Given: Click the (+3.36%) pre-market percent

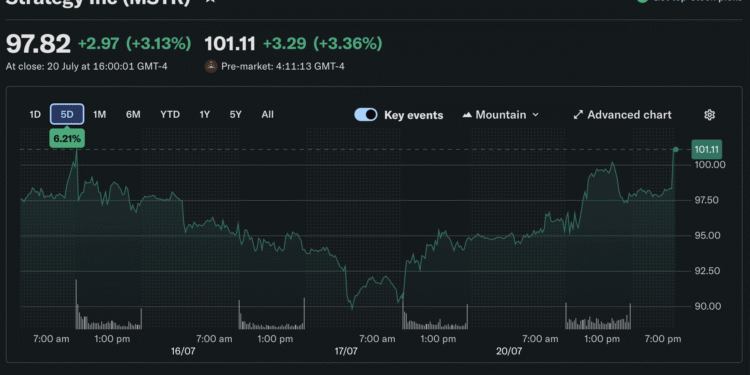Looking at the screenshot, I should click(348, 44).
